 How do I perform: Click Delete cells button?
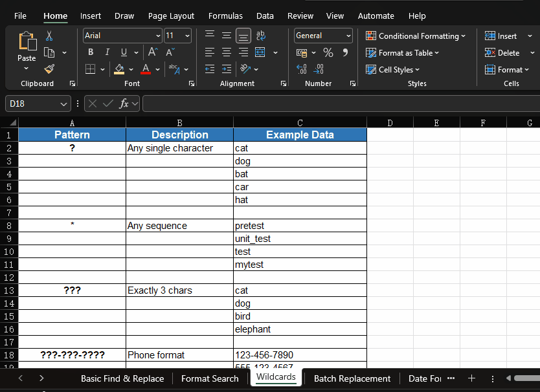502,52
